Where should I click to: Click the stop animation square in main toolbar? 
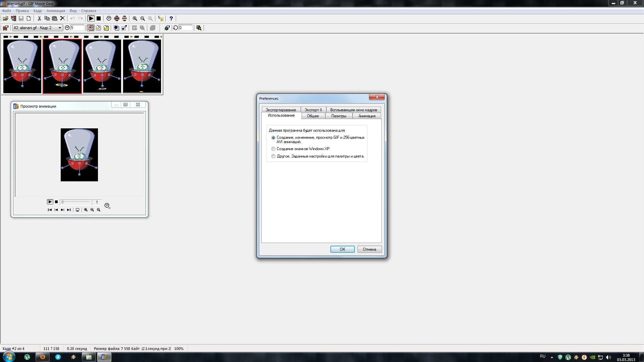[99, 19]
